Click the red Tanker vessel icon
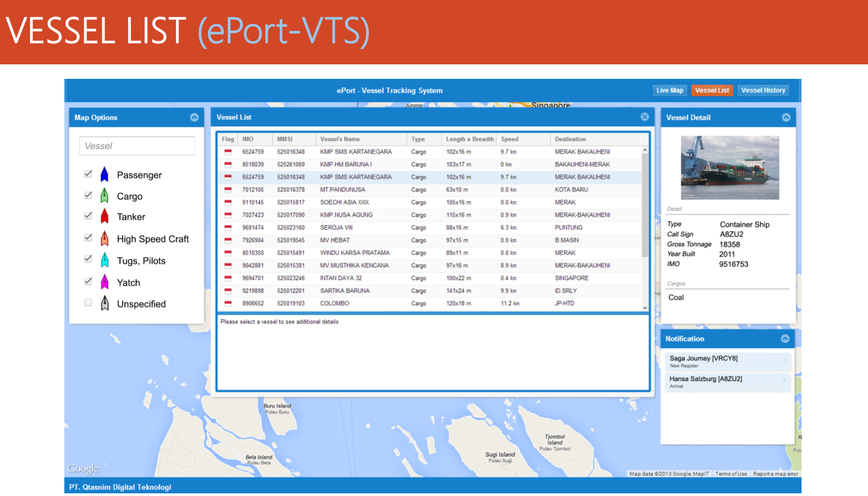Viewport: 868px width, 496px height. pos(105,217)
